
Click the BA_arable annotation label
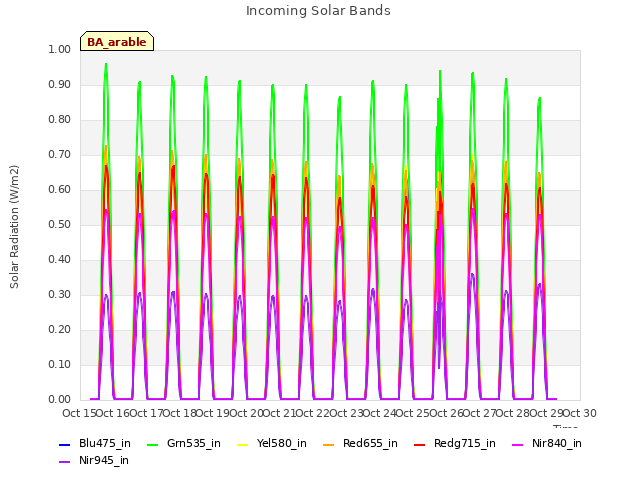(x=117, y=41)
